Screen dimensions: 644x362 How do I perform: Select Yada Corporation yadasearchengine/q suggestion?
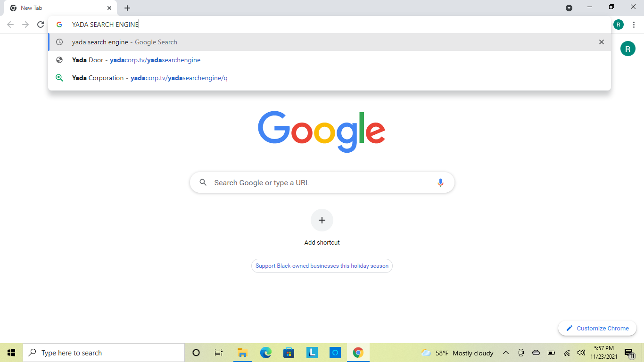coord(330,78)
